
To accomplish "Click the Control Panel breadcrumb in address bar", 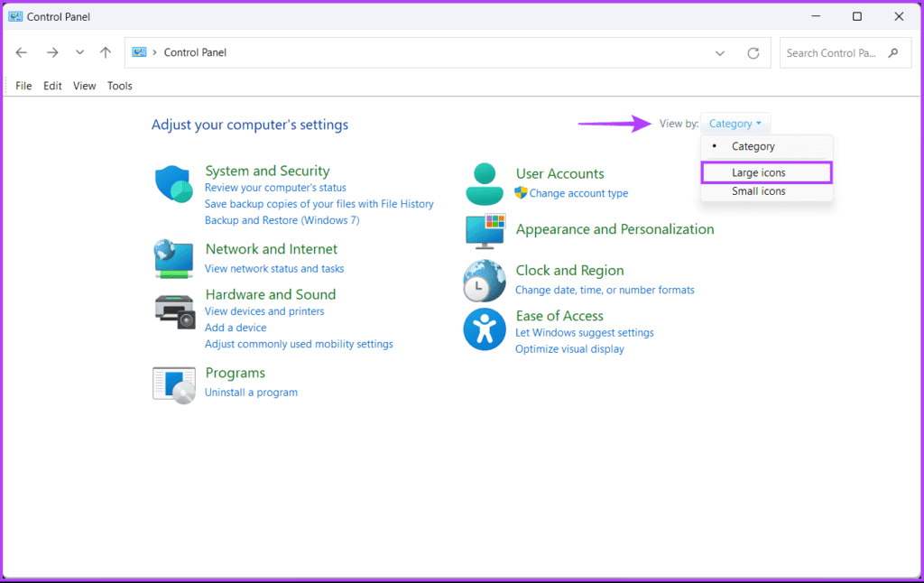I will 195,52.
